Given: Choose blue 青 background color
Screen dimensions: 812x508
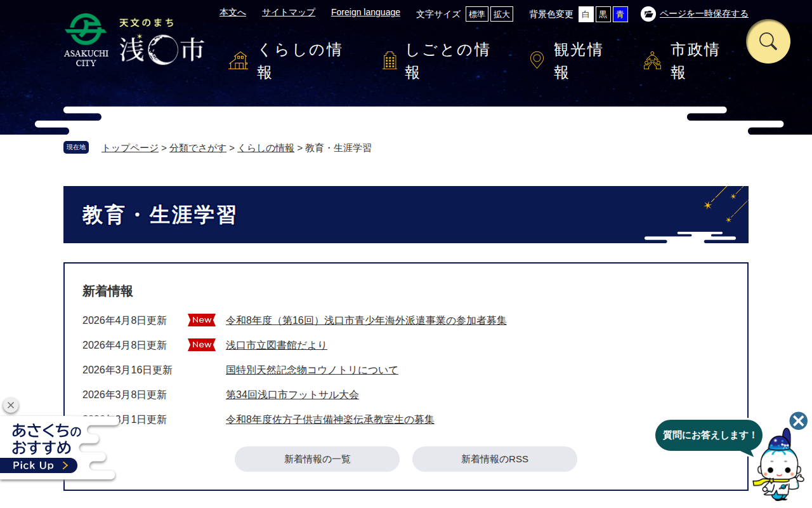Looking at the screenshot, I should point(620,14).
